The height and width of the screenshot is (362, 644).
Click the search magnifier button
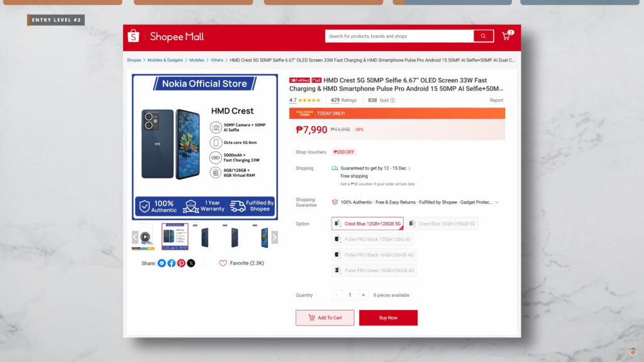(x=484, y=36)
